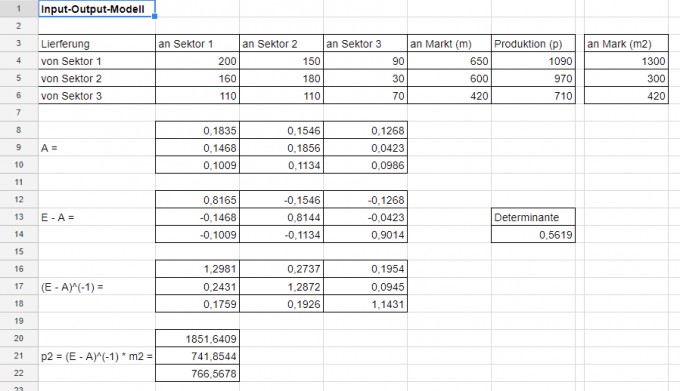Screen dimensions: 680x391
Task: Select entire row 13 via row header
Action: (x=19, y=217)
